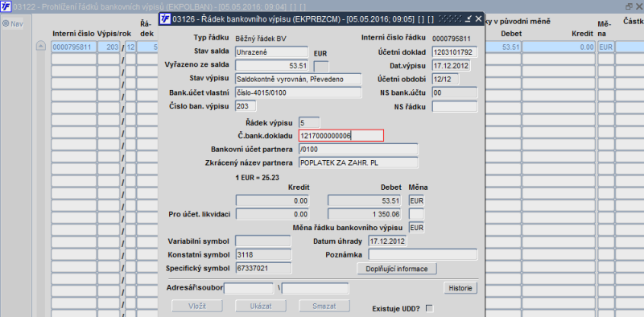Click the Stav výpisu field
Image resolution: width=644 pixels, height=317 pixels.
click(298, 79)
